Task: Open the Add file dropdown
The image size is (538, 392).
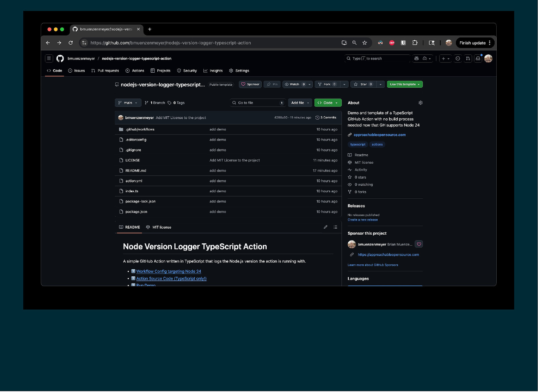Action: (x=300, y=103)
